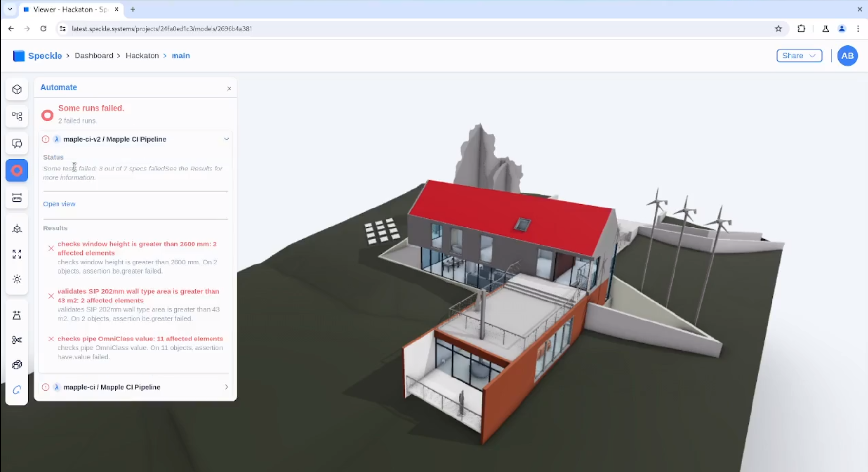Screen dimensions: 868x472
Task: Click the Open view link
Action: (59, 204)
